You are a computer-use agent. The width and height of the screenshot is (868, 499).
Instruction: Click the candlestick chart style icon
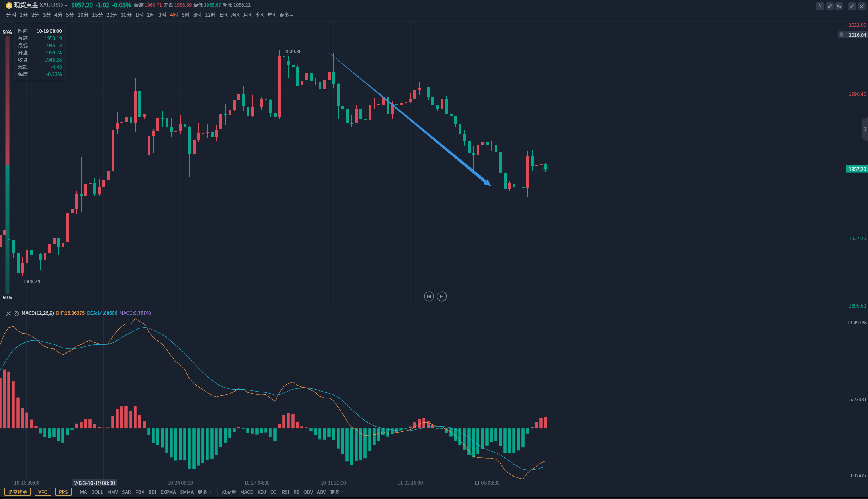(839, 6)
